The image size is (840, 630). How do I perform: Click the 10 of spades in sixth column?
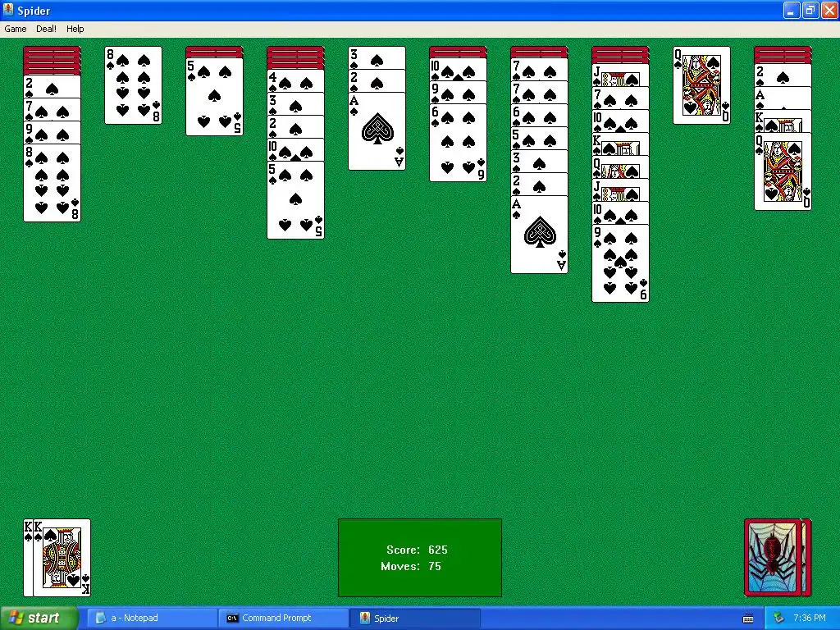458,69
